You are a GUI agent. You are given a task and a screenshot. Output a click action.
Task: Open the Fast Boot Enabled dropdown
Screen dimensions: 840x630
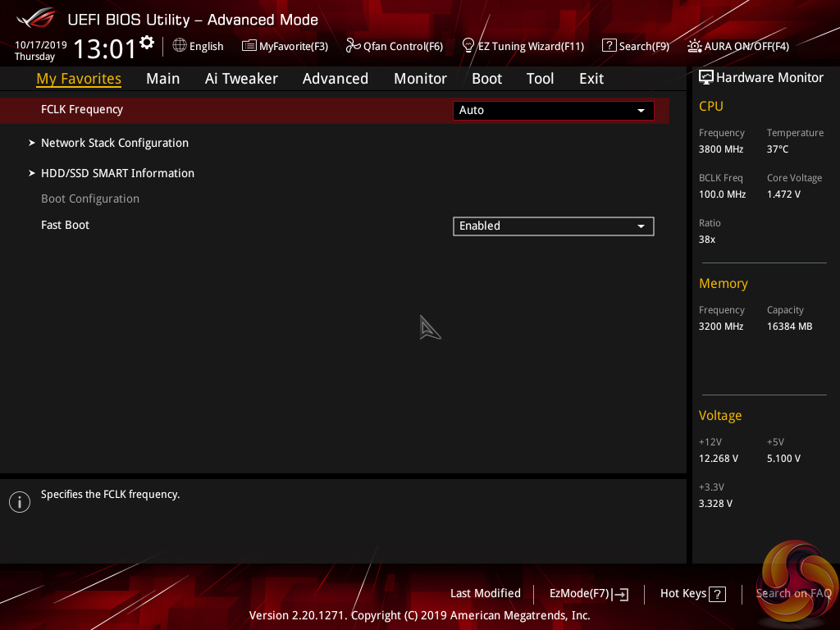[x=553, y=226]
